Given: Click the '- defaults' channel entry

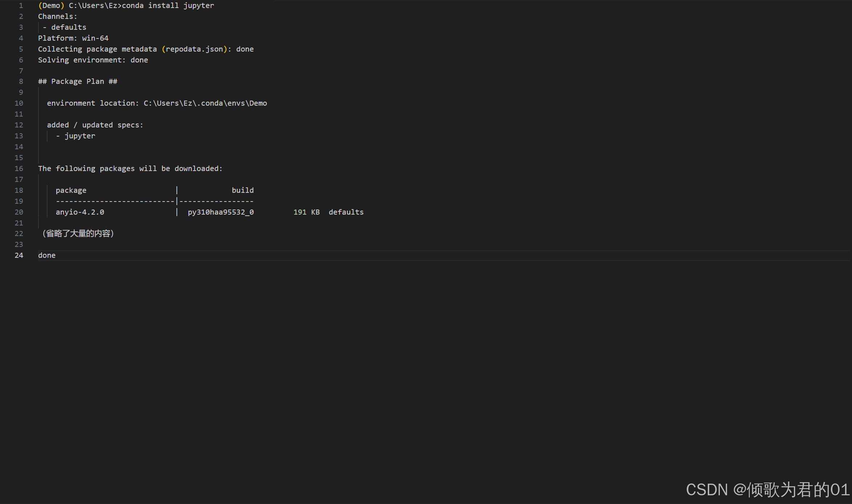Looking at the screenshot, I should [x=65, y=27].
